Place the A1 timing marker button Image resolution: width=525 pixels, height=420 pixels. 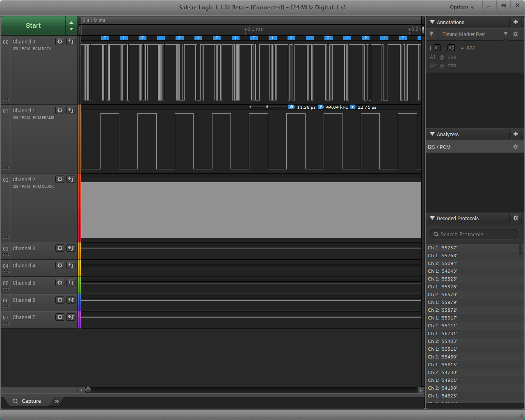(x=437, y=48)
